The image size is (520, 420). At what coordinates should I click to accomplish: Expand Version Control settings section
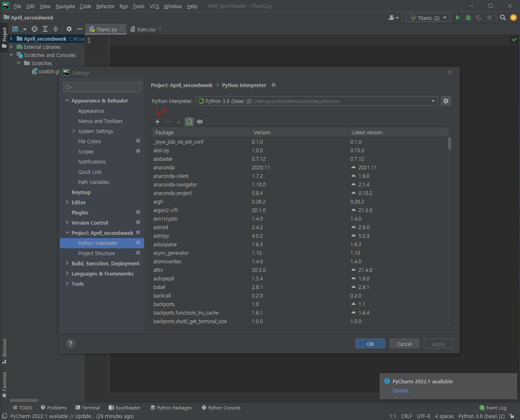(x=67, y=223)
